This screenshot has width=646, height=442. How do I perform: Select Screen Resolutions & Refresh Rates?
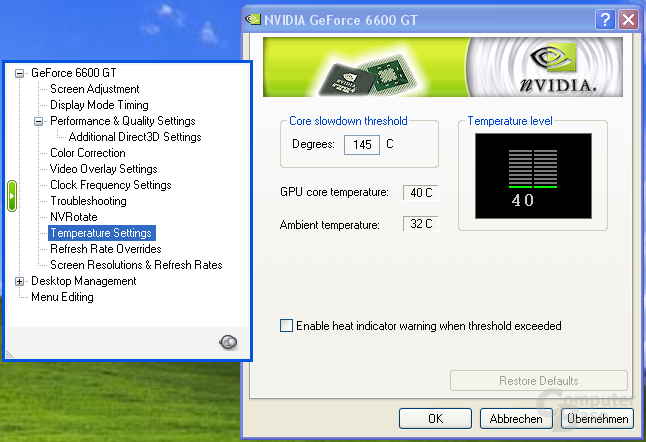(x=136, y=265)
